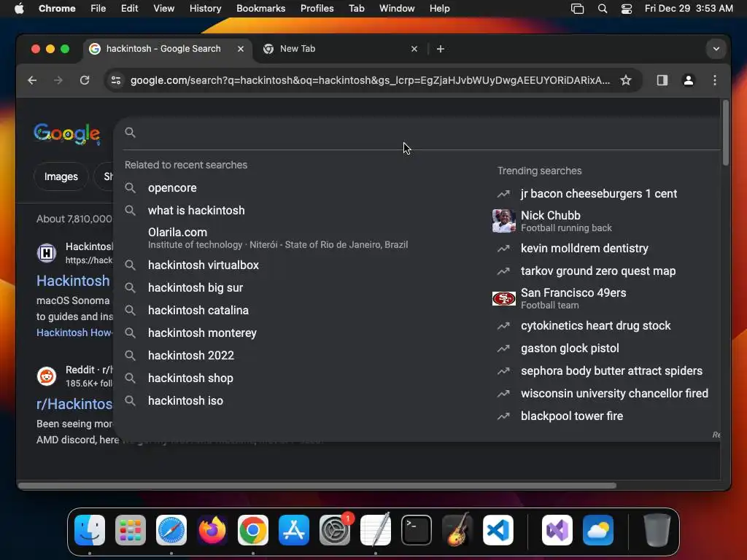Click the Nick Chubb thumbnail photo

[x=503, y=221]
